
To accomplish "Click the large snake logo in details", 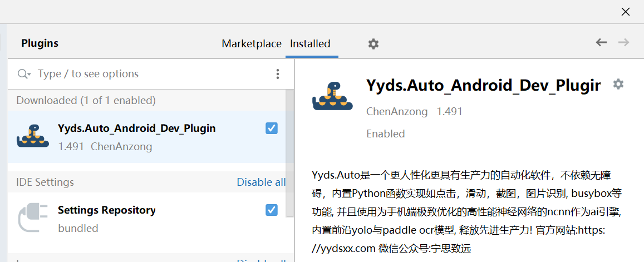I will pos(333,97).
